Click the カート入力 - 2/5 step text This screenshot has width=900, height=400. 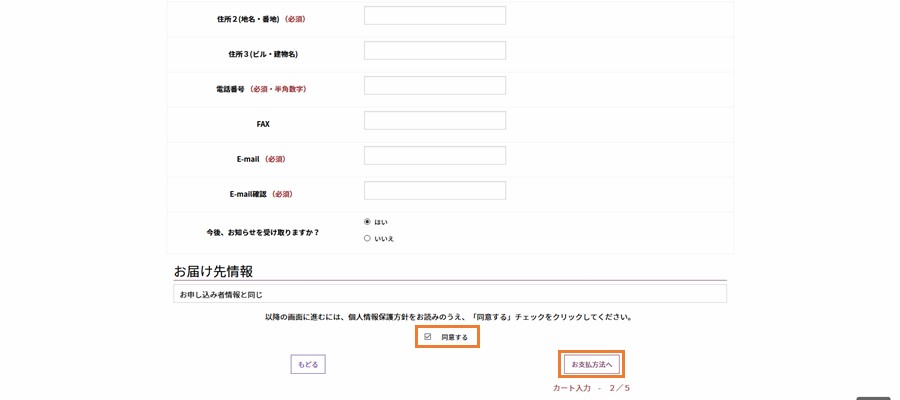tap(591, 388)
